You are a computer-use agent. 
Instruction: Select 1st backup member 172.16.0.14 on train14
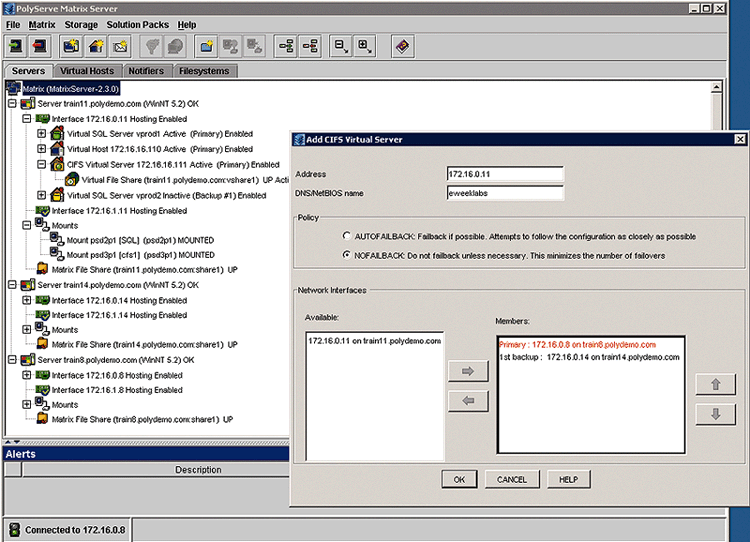tap(589, 357)
